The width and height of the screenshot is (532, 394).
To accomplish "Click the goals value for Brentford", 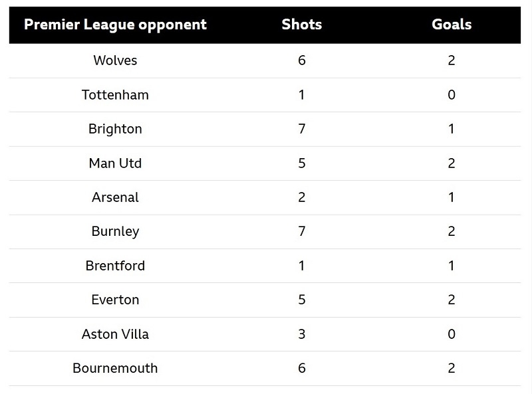I will (452, 266).
